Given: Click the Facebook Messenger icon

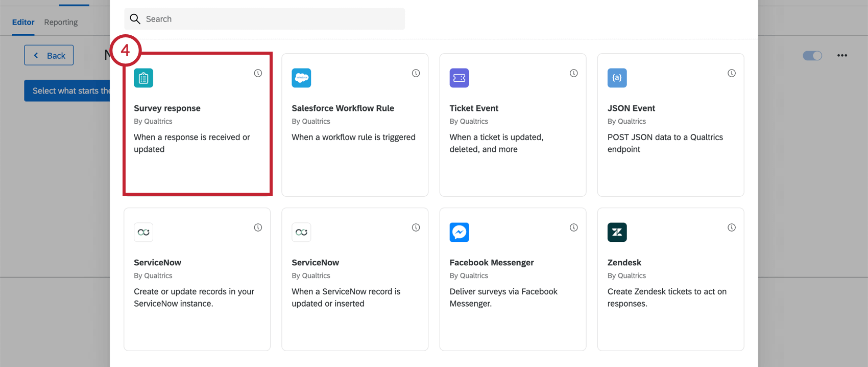Looking at the screenshot, I should click(x=459, y=232).
